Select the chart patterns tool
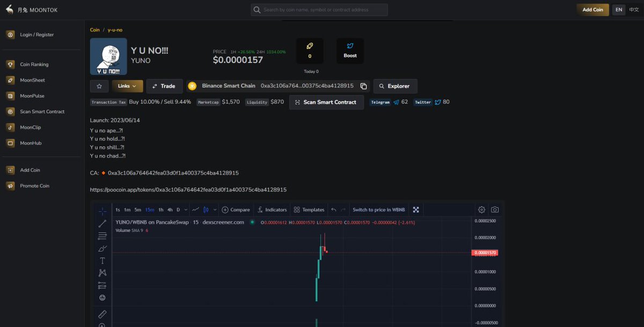The image size is (644, 327). point(102,273)
